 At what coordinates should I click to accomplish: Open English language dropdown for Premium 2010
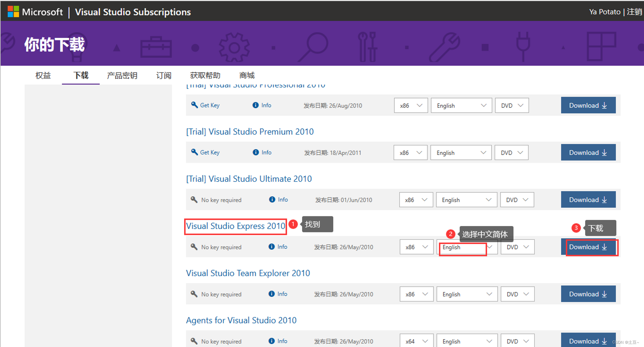[x=461, y=153]
